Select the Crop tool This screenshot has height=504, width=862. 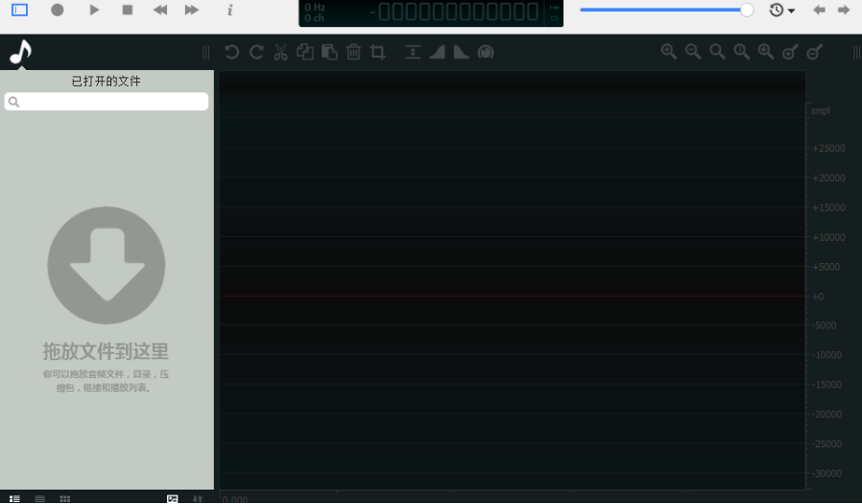pyautogui.click(x=377, y=52)
